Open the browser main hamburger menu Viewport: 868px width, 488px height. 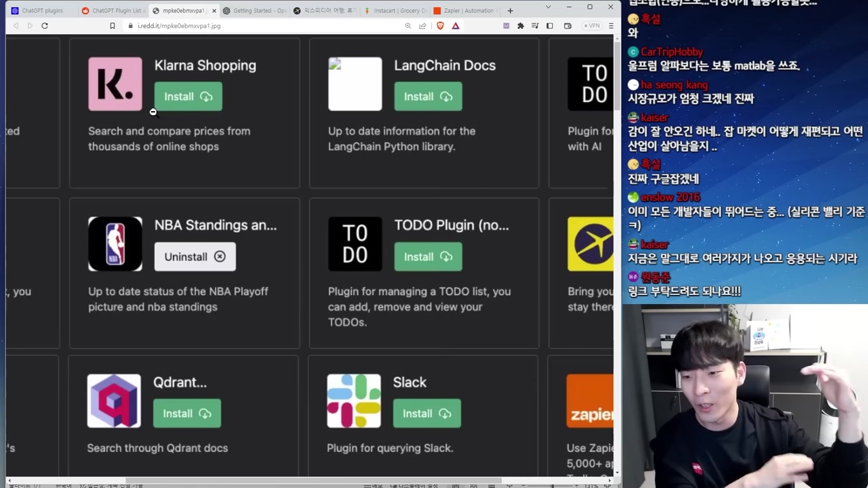click(611, 26)
